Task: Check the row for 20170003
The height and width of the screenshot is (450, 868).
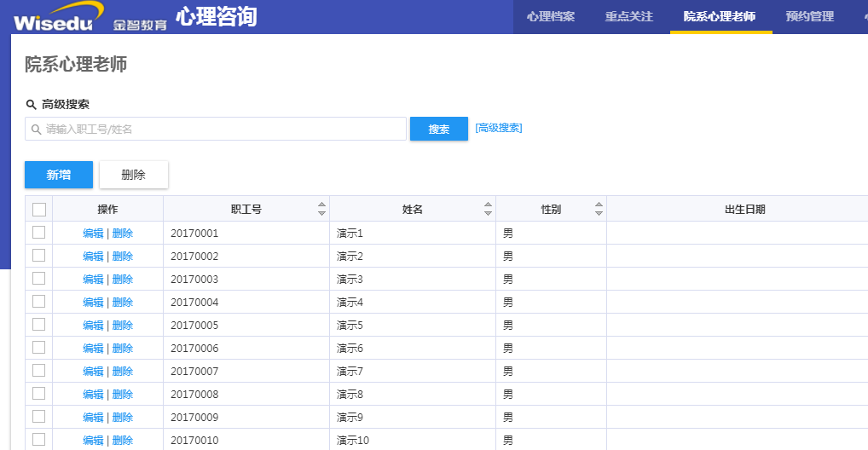Action: 38,279
